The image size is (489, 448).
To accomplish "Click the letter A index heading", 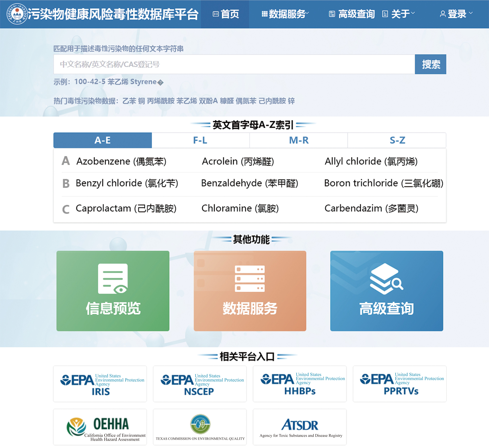I will click(66, 161).
